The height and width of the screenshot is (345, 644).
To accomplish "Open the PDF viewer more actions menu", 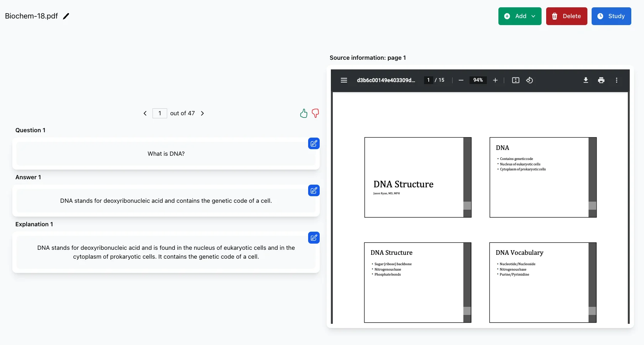I will tap(616, 80).
